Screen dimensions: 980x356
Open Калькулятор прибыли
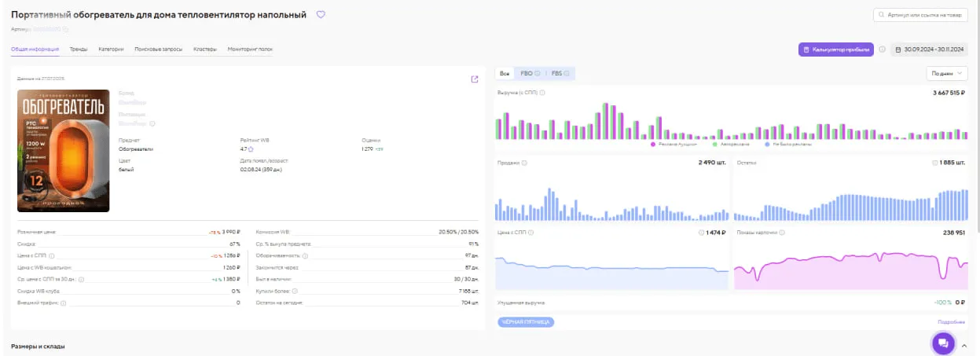click(835, 50)
